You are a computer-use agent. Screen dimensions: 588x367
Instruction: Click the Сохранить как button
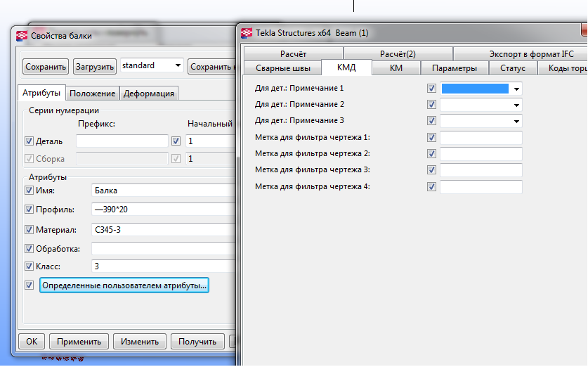(211, 67)
